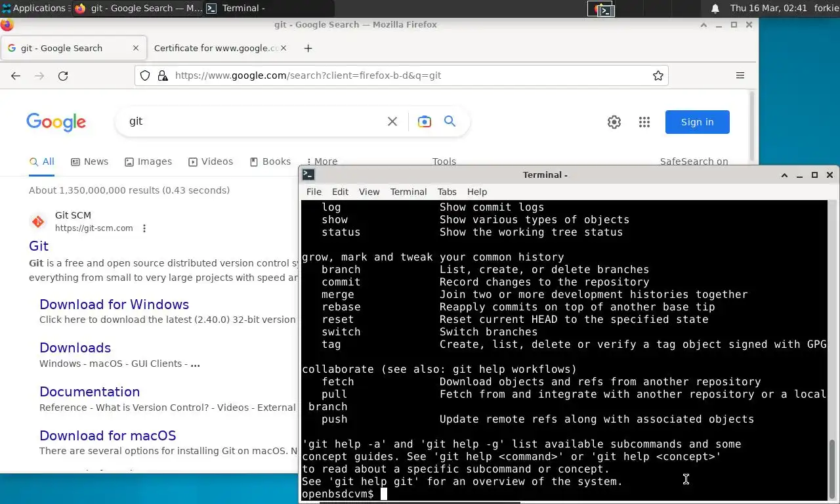840x504 pixels.
Task: Click the 'forkie' user label in the panel
Action: pyautogui.click(x=826, y=9)
